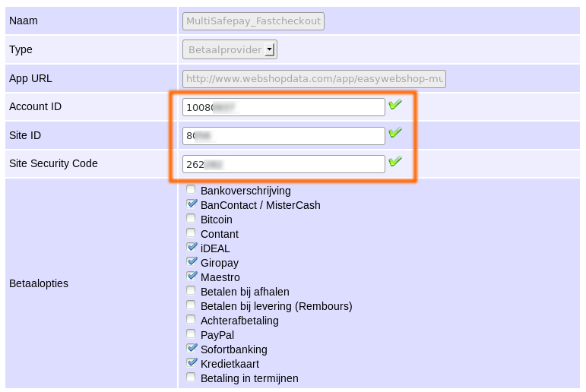Screen dimensions: 586x392
Task: Uncheck the iDEAL payment option
Action: 192,247
